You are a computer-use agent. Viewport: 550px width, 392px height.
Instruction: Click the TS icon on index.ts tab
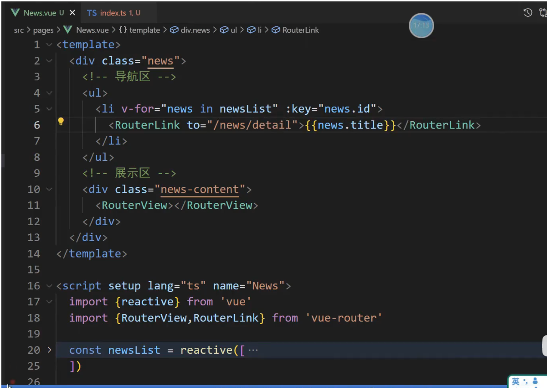point(92,13)
